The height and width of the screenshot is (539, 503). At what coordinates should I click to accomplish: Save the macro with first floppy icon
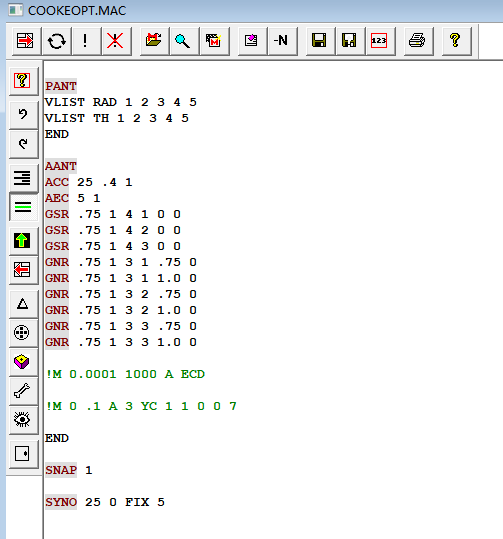pyautogui.click(x=320, y=41)
